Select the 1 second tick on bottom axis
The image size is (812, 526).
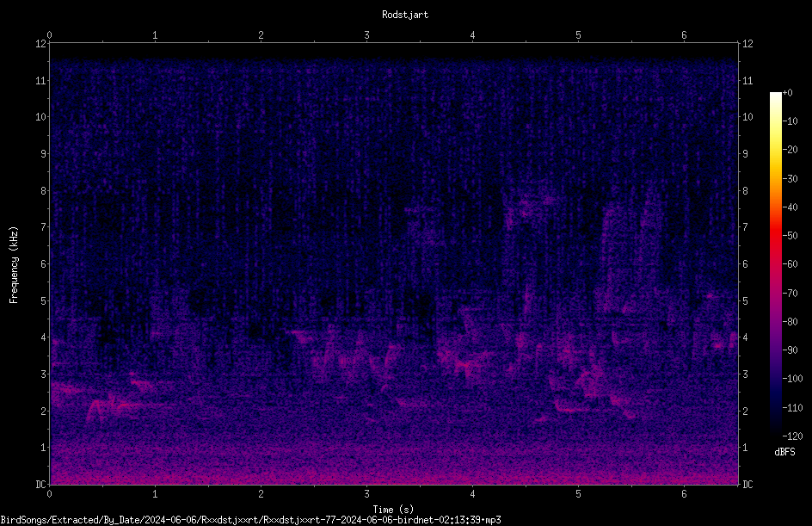(x=155, y=494)
